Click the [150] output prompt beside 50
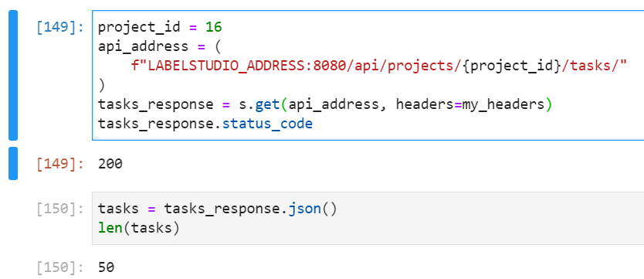This screenshot has height=279, width=644. point(60,268)
